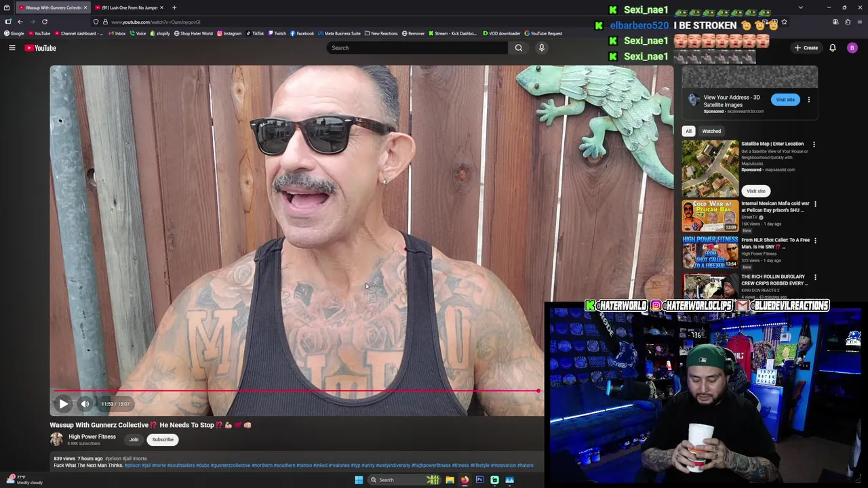The width and height of the screenshot is (868, 488).
Task: Open the Inbox bookmark
Action: (117, 33)
